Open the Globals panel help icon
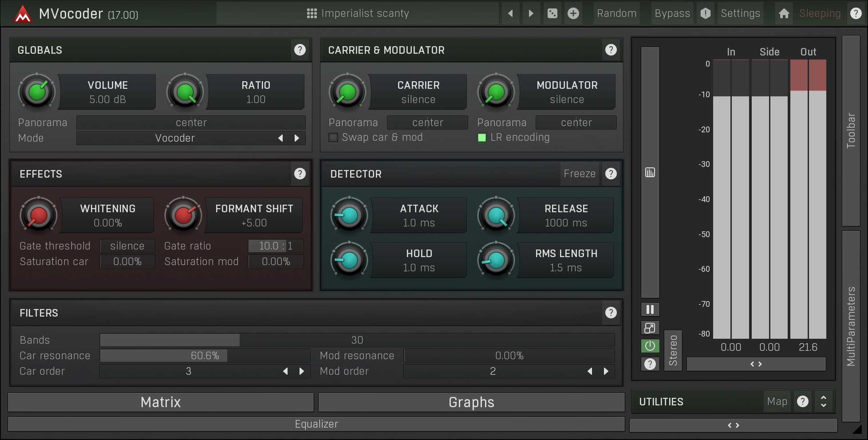 tap(300, 50)
